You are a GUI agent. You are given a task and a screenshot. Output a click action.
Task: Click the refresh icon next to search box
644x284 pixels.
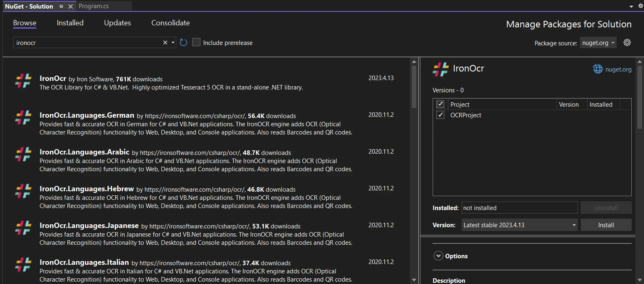pos(184,42)
